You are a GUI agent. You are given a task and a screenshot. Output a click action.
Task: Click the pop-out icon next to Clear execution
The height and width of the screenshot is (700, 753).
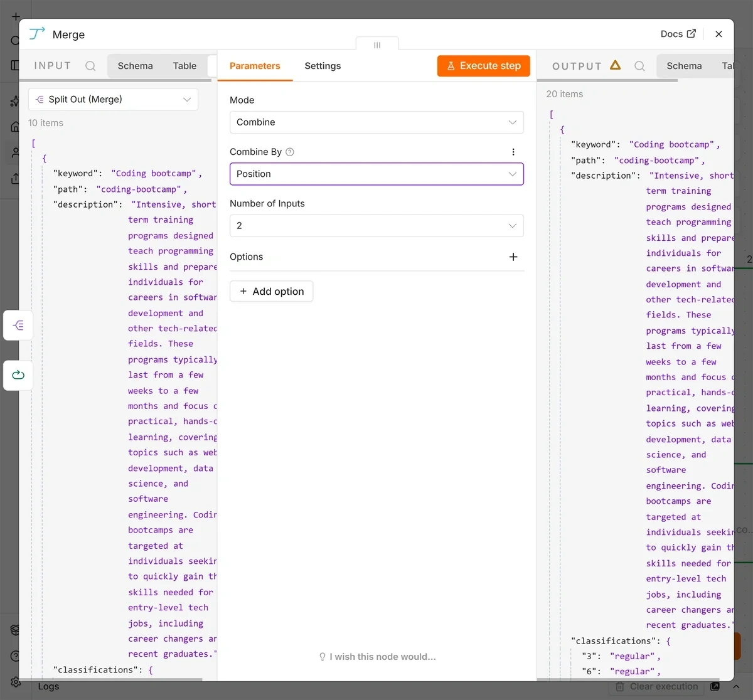coord(715,686)
